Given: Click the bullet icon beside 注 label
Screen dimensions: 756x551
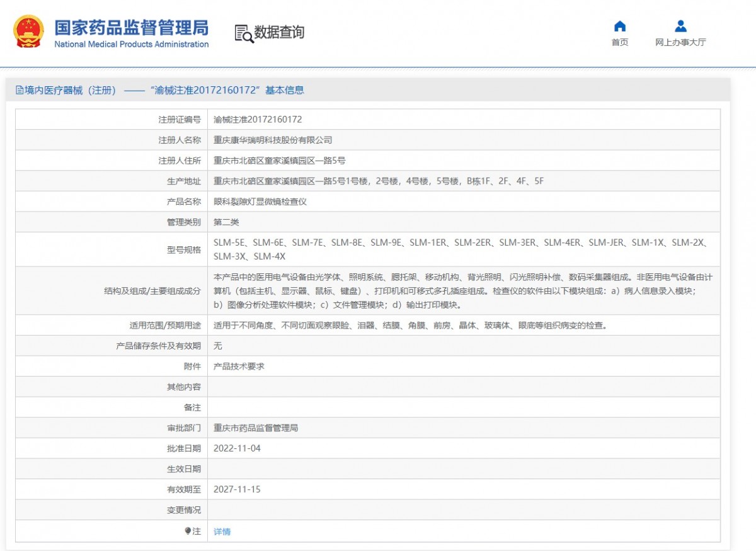Looking at the screenshot, I should (x=188, y=531).
